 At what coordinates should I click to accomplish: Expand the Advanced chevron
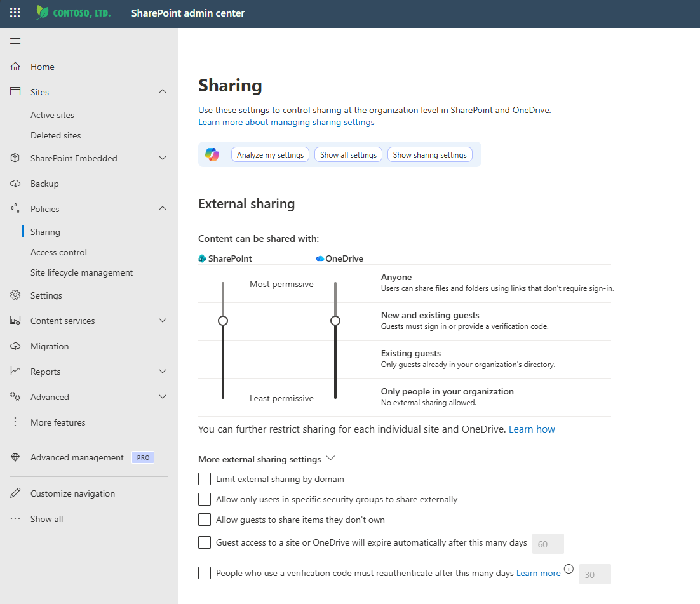(x=163, y=396)
